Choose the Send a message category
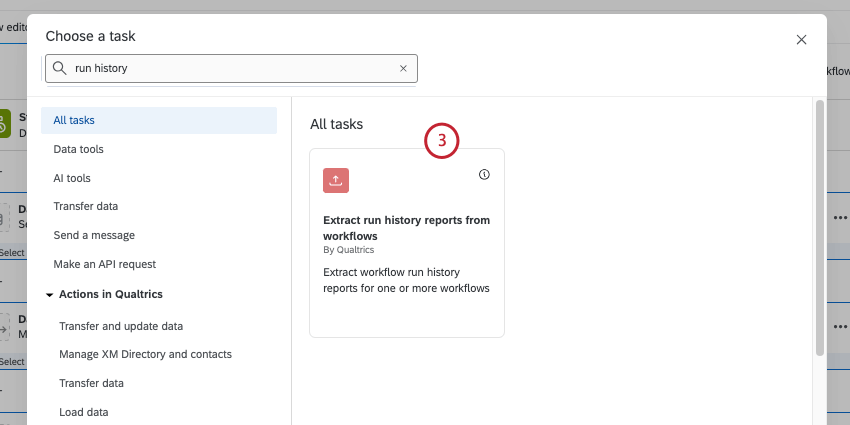 [94, 235]
